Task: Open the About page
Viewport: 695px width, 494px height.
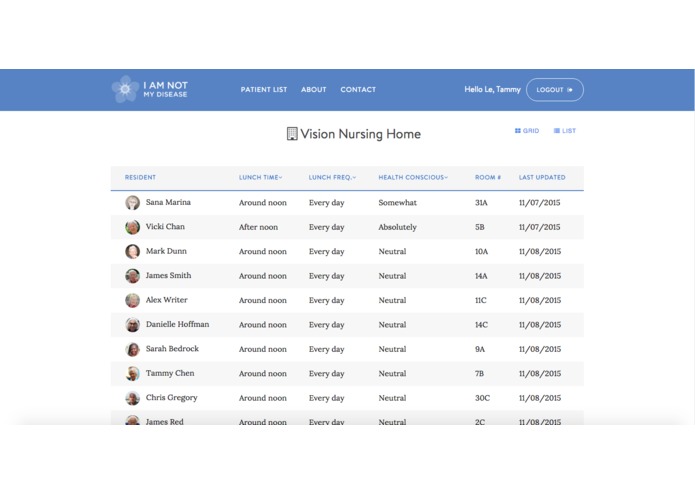Action: [313, 89]
